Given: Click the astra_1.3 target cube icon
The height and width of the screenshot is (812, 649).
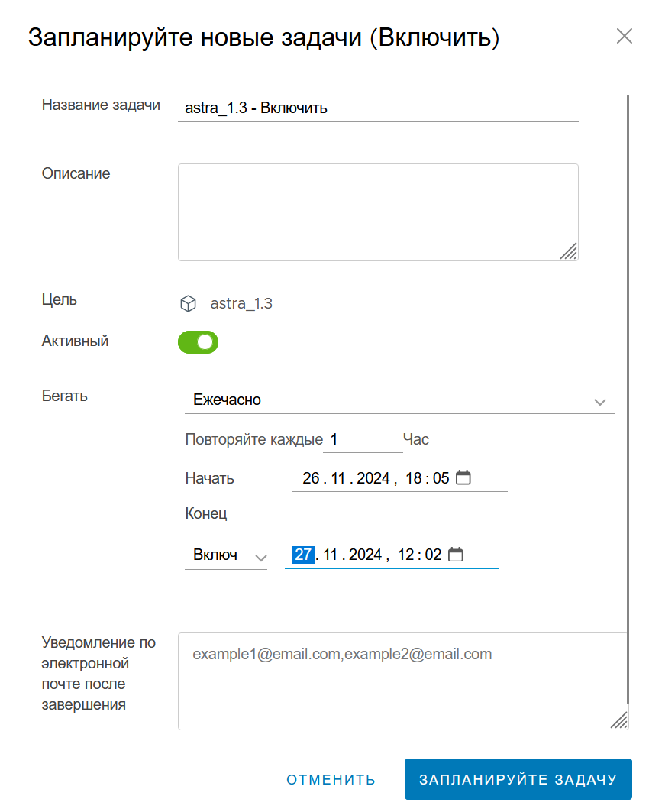Looking at the screenshot, I should tap(188, 303).
